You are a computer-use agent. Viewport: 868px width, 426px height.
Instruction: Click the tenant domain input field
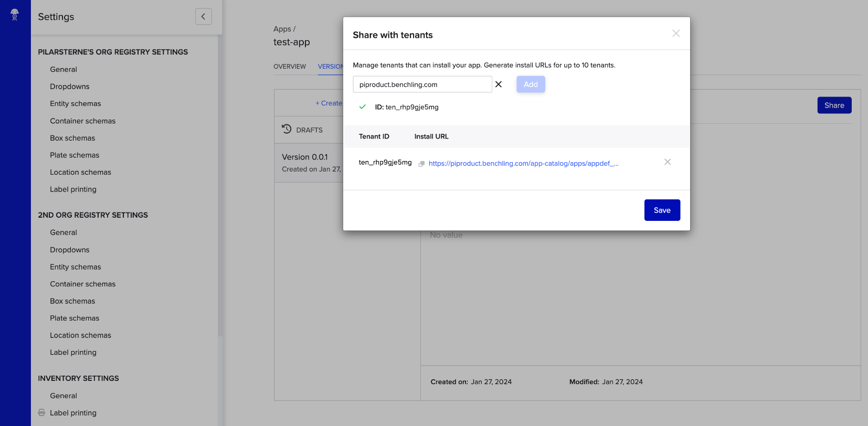click(422, 84)
